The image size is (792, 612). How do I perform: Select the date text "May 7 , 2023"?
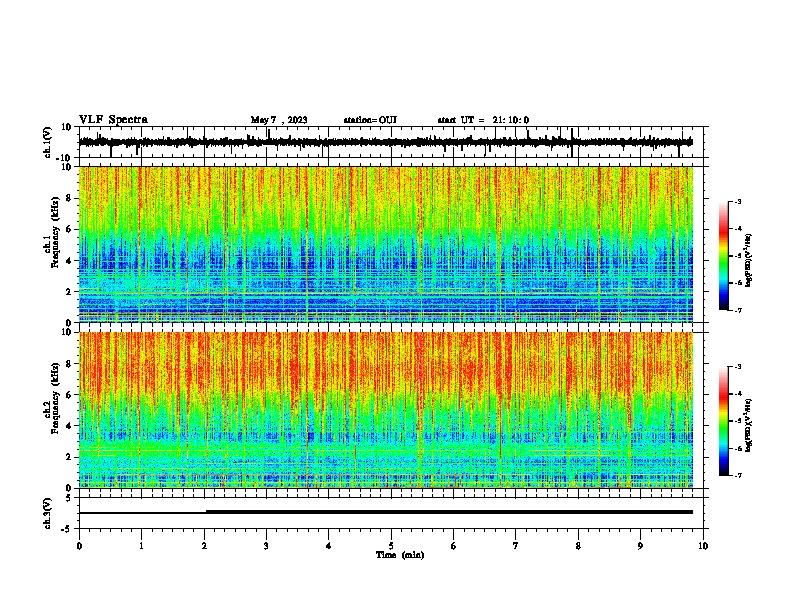[x=279, y=120]
